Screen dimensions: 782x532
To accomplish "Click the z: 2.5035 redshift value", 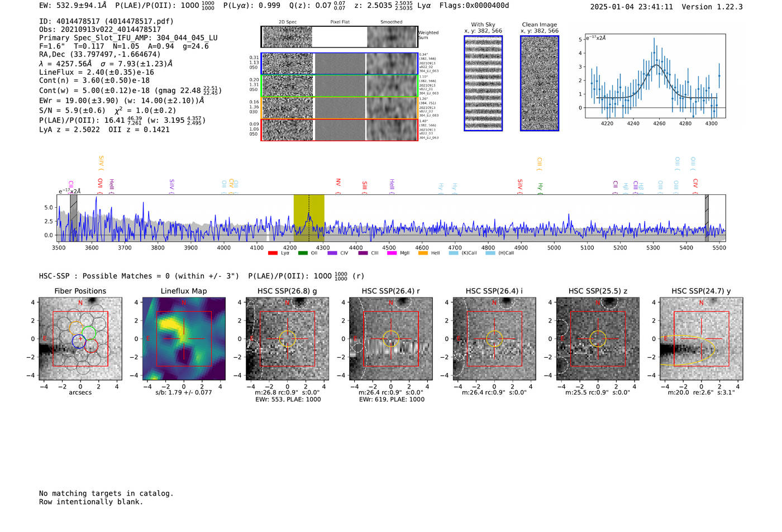I will [x=383, y=6].
